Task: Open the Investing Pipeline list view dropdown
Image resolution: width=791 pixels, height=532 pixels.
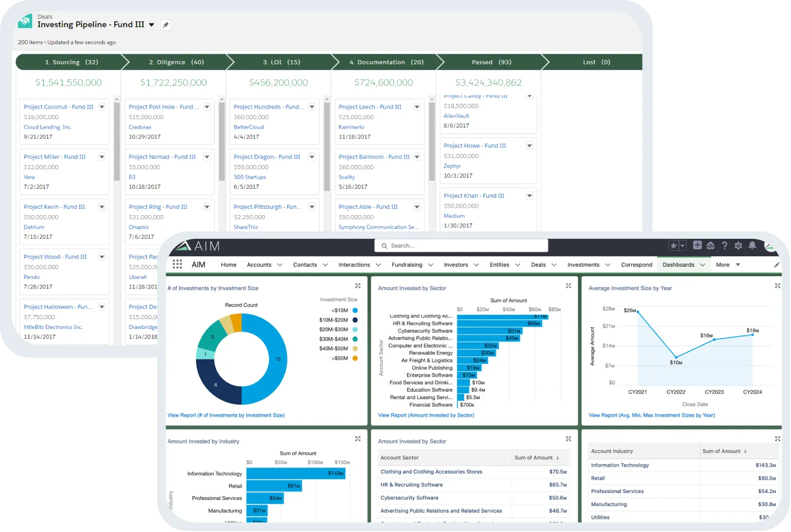Action: (x=152, y=25)
